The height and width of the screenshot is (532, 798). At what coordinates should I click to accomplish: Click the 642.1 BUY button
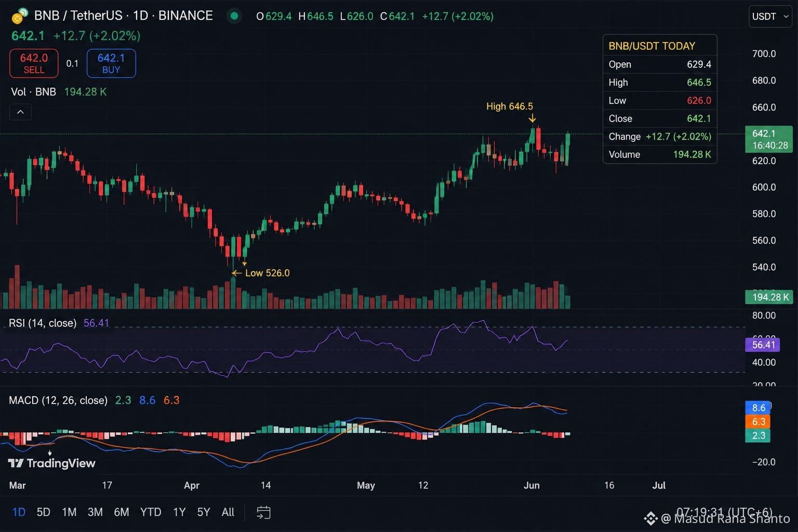click(x=111, y=63)
